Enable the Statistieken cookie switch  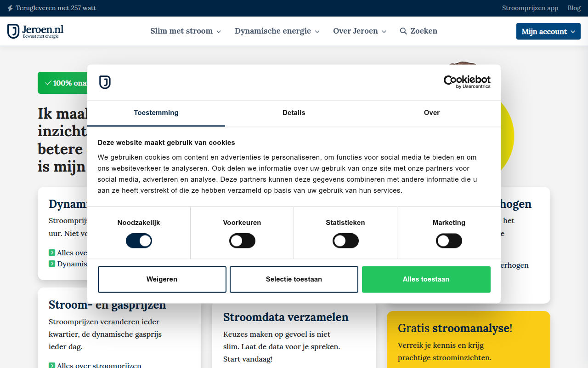pos(345,241)
